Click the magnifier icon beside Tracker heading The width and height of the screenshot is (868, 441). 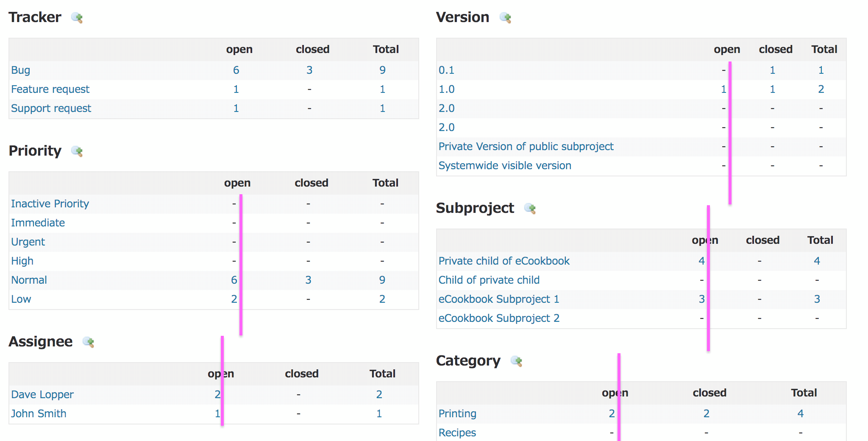tap(78, 17)
